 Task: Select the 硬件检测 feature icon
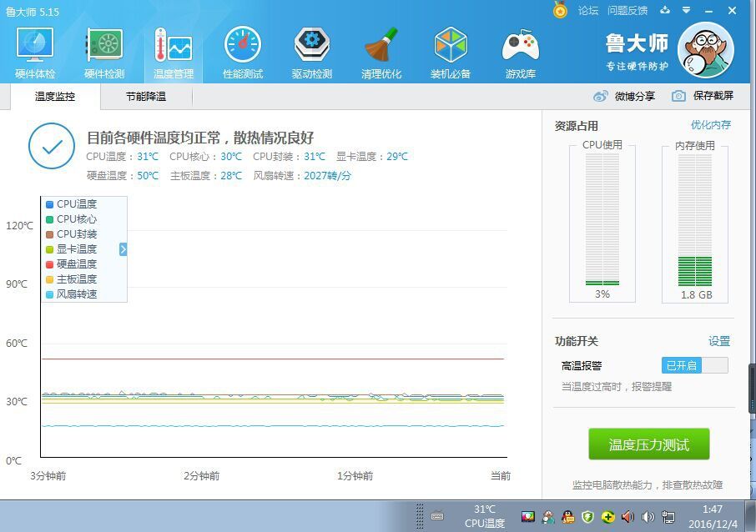tap(103, 50)
